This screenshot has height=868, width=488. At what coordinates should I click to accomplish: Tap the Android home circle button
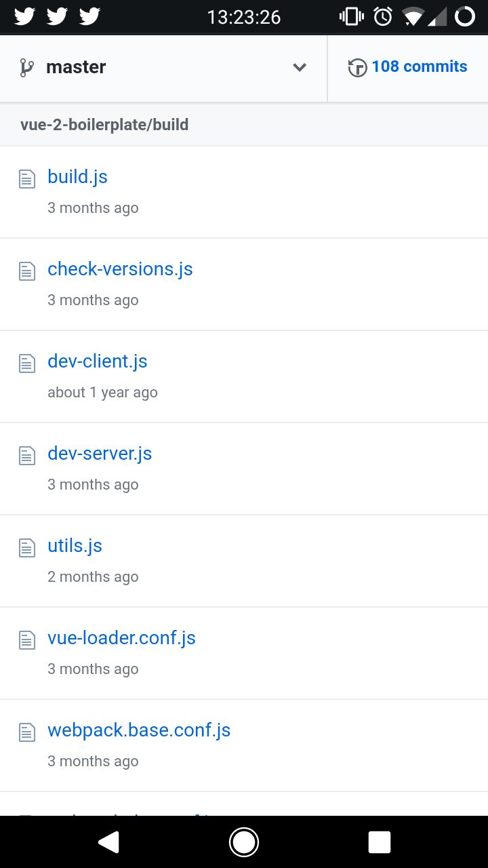point(244,842)
